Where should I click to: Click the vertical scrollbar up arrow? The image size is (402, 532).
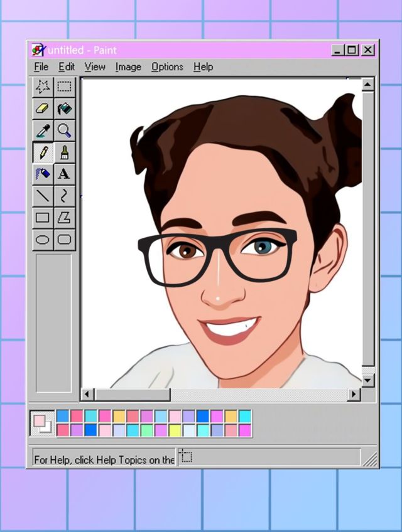pos(367,85)
